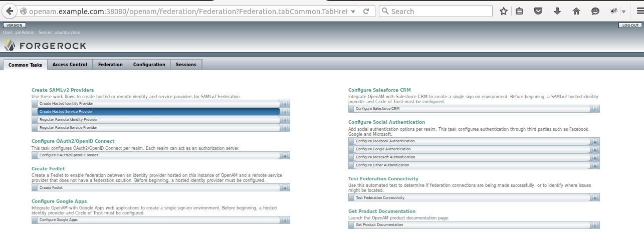Open the Sessions tab
Viewport: 644px width, 251px height.
coord(186,65)
